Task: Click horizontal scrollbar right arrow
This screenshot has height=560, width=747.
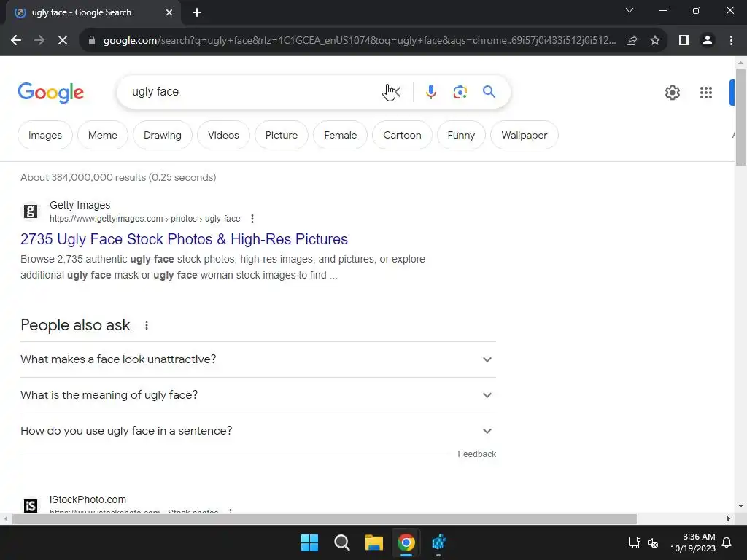Action: [729, 518]
